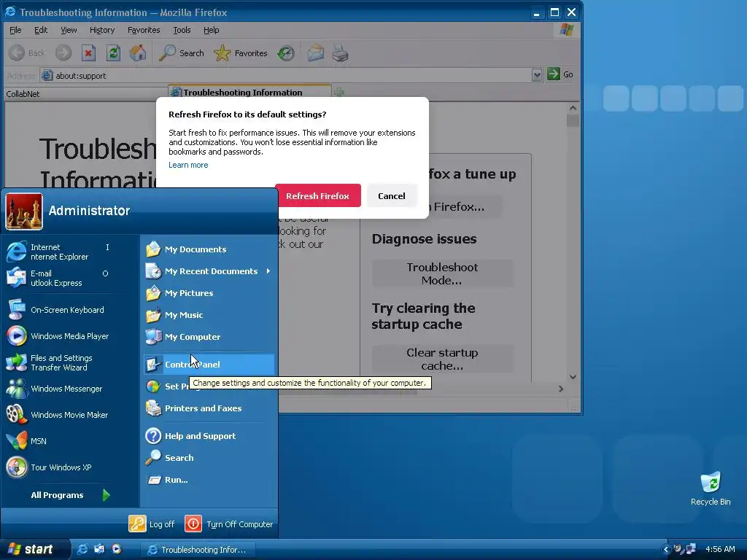Viewport: 747px width, 560px height.
Task: Click the History clock toolbar icon
Action: (x=286, y=52)
